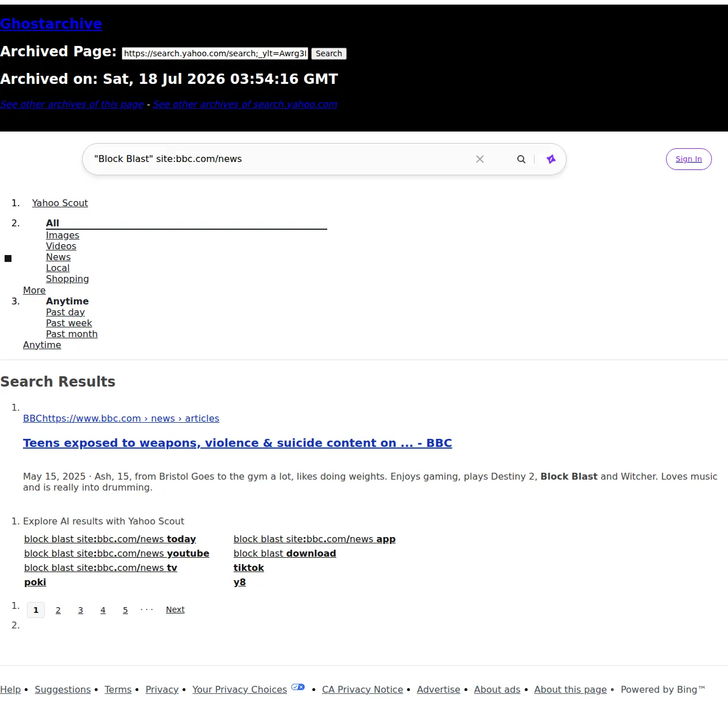This screenshot has width=728, height=714.
Task: Select related search block blast download
Action: [x=285, y=553]
